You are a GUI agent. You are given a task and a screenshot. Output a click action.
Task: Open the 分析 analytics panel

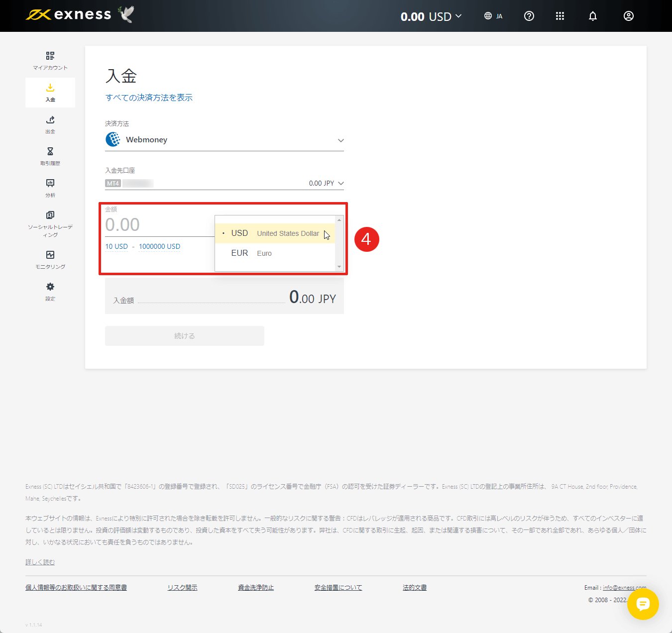click(x=50, y=188)
